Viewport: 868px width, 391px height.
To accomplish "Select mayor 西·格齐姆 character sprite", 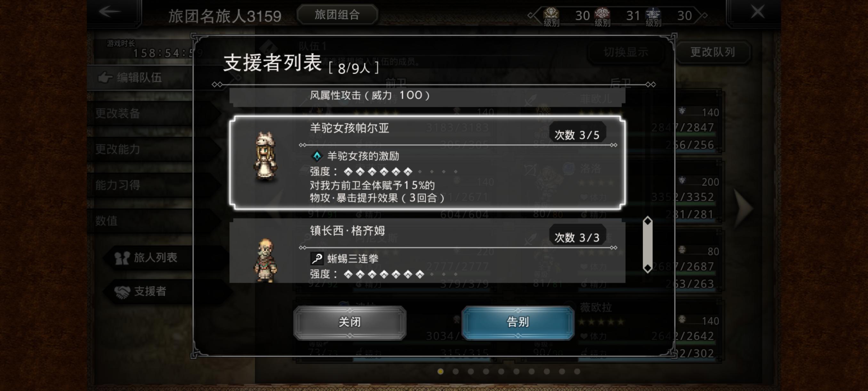I will point(266,260).
